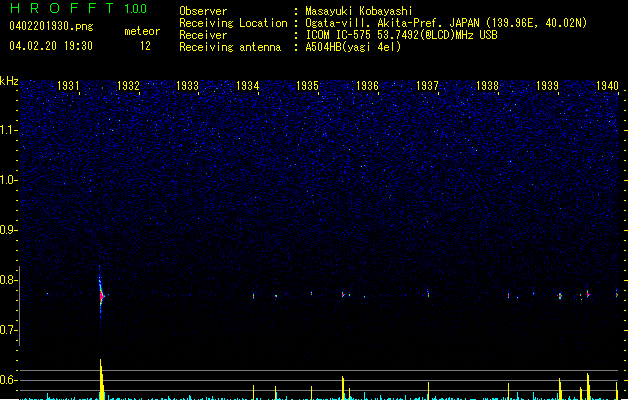Image resolution: width=629 pixels, height=400 pixels.
Task: Click the kHz axis unit label
Action: pos(9,81)
